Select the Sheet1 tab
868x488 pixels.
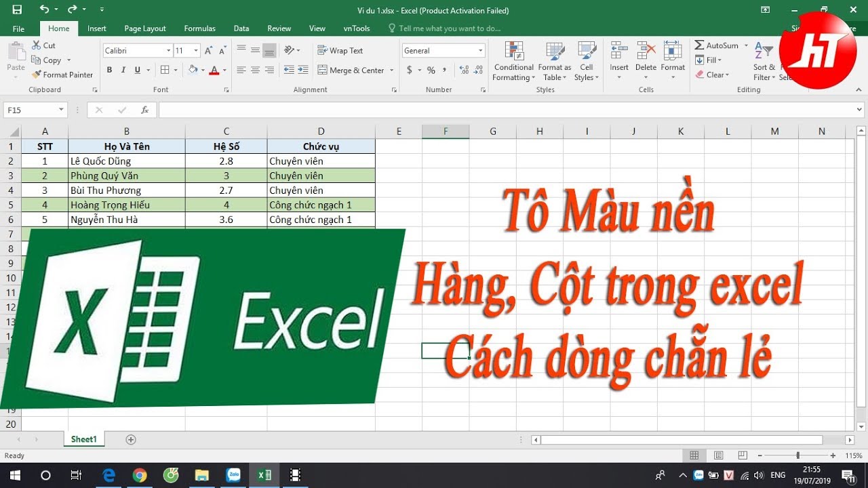[84, 439]
